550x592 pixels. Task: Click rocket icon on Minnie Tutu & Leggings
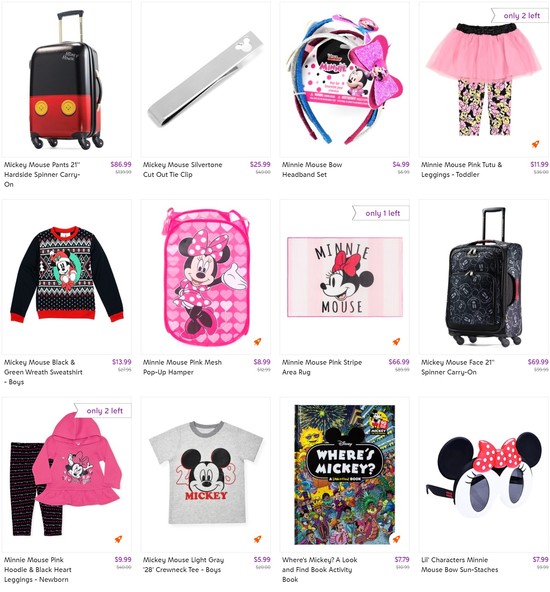click(535, 144)
